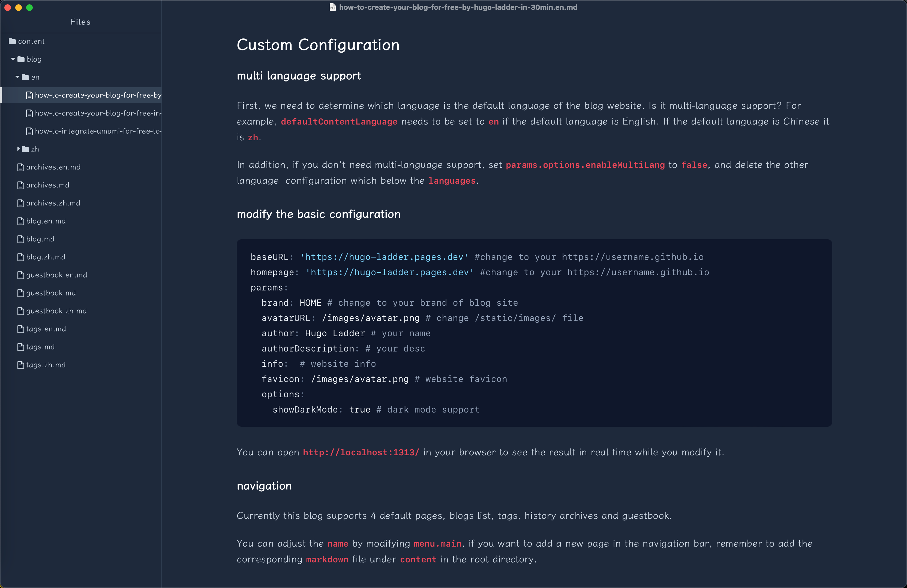
Task: Click the Files sidebar header
Action: 80,22
